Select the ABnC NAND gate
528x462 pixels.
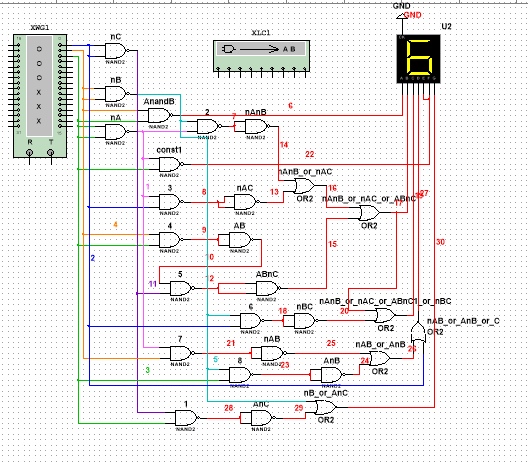pos(267,289)
